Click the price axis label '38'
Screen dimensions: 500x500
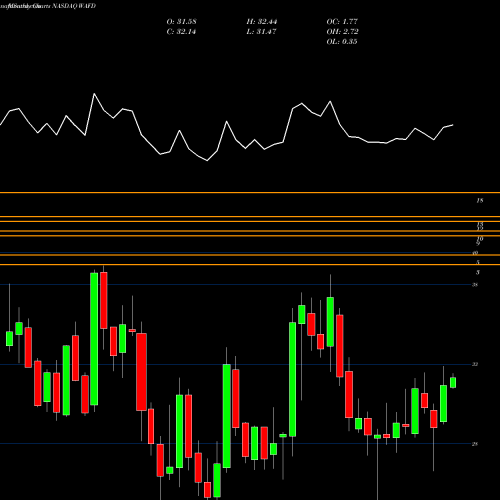(x=475, y=285)
